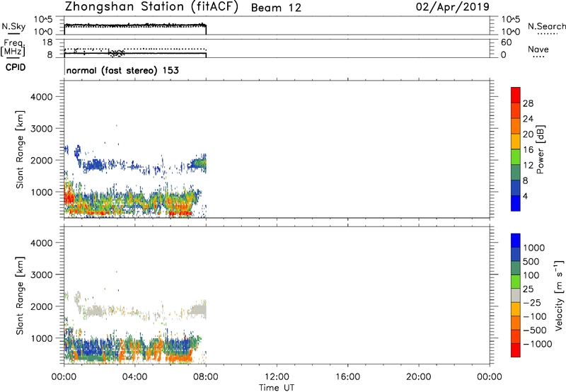Click the '18' frequency axis value
Viewport: 566px width, 392px height.
[47, 42]
